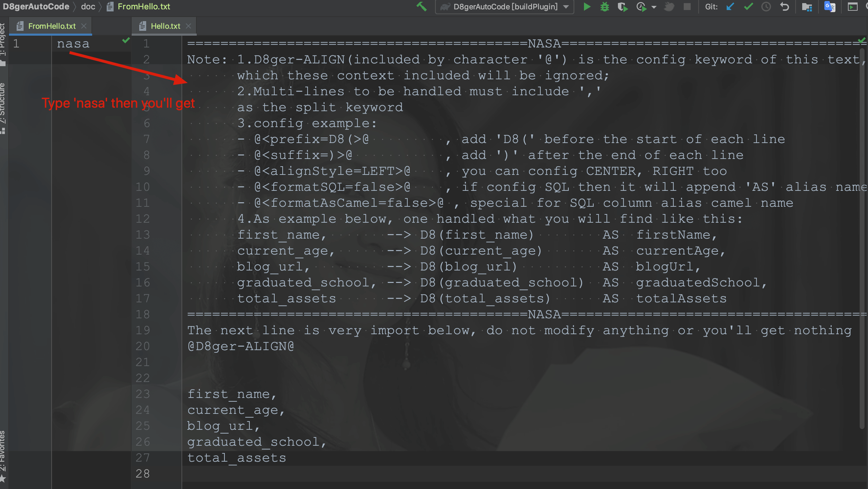Click the @<formatAsCamel=false>@ config text
This screenshot has width=868, height=489.
point(349,203)
